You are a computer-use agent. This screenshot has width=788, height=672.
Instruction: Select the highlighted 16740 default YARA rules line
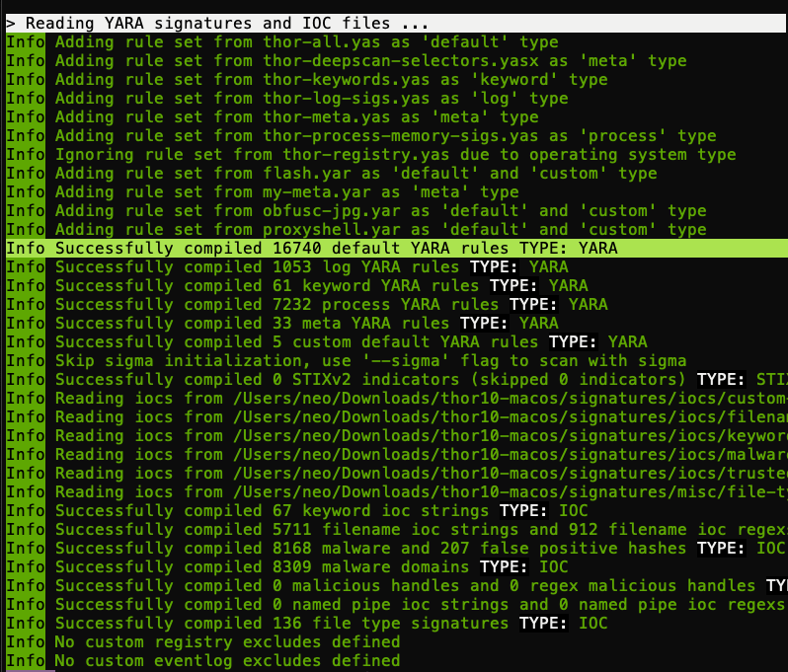pos(336,249)
